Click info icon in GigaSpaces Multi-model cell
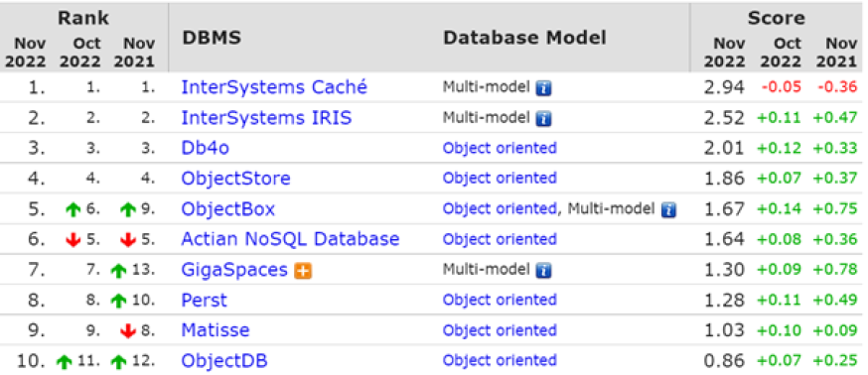Image resolution: width=868 pixels, height=375 pixels. click(543, 271)
